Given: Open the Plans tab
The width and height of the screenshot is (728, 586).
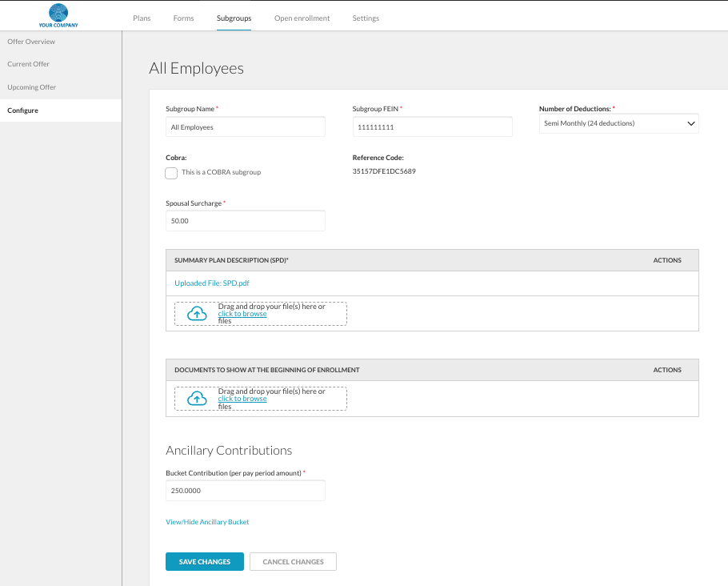Looking at the screenshot, I should coord(142,18).
